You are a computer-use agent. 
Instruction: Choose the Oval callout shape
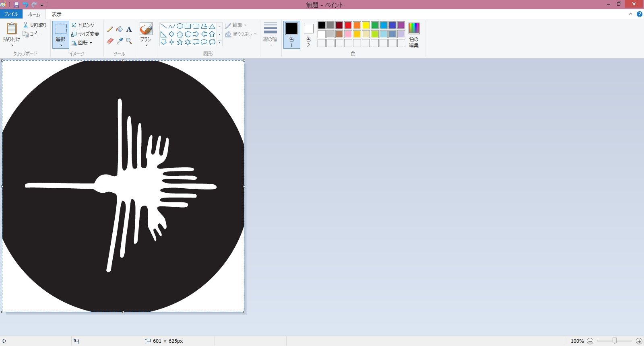tap(204, 42)
